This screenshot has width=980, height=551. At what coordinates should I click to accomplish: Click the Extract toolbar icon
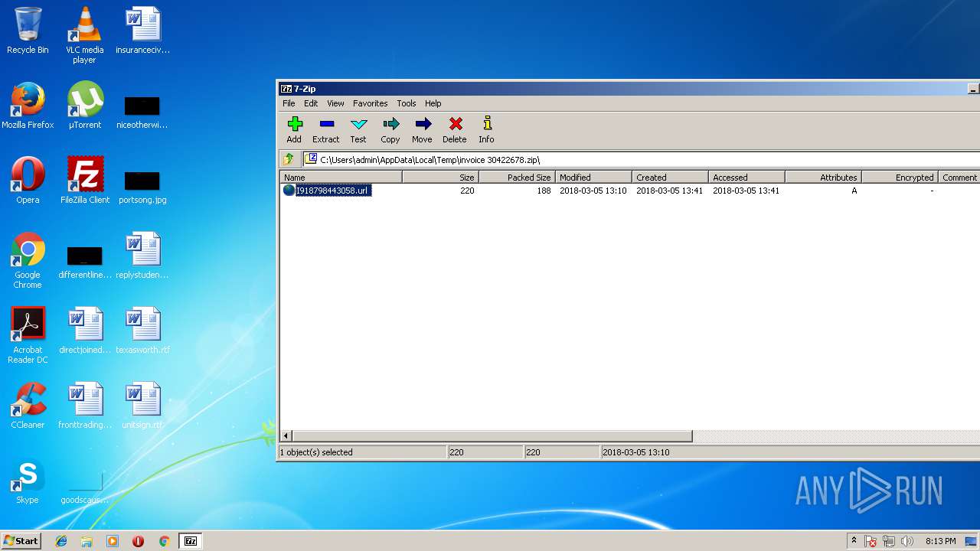coord(325,129)
